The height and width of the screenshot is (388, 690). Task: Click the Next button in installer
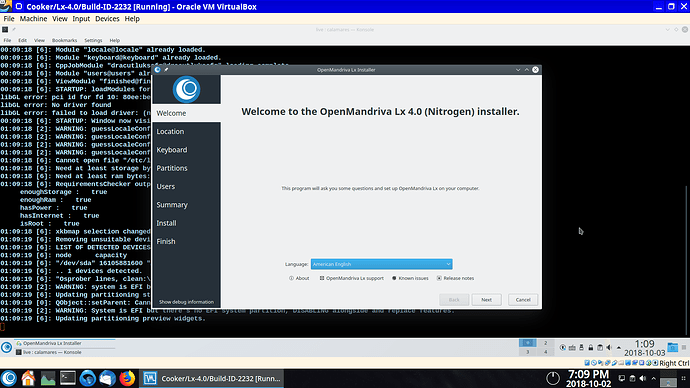click(x=486, y=300)
